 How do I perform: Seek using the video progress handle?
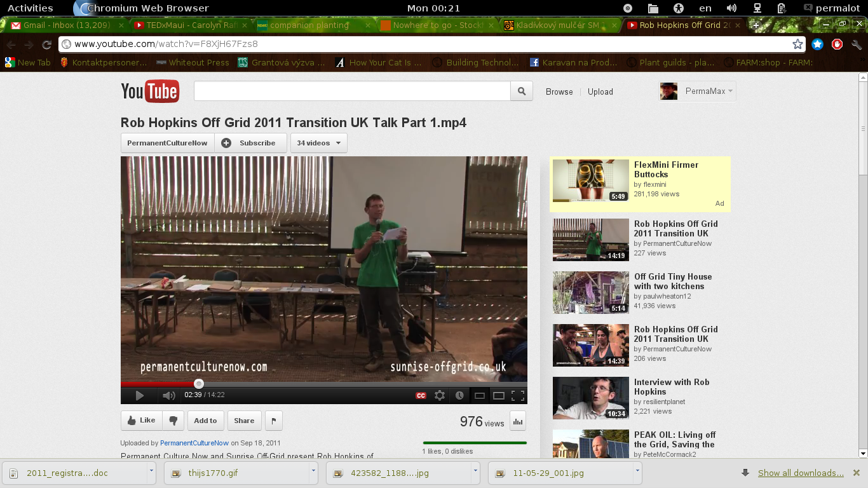(x=199, y=384)
